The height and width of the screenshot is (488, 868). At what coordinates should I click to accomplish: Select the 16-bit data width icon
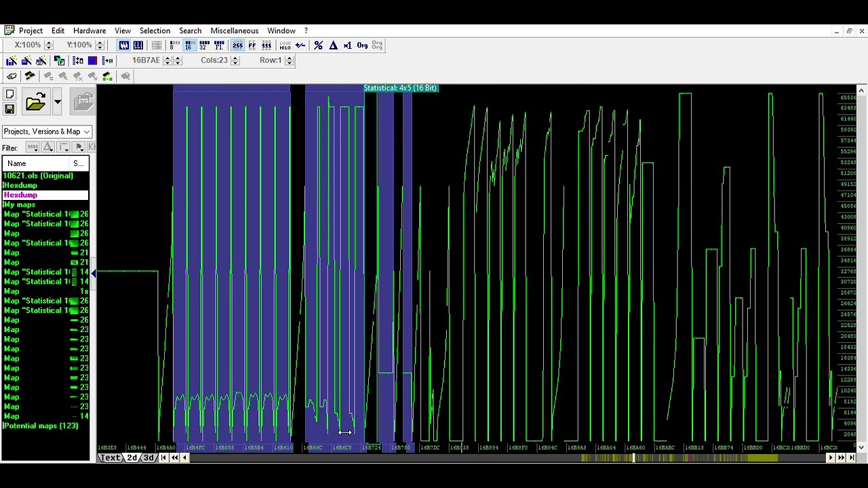(x=189, y=45)
